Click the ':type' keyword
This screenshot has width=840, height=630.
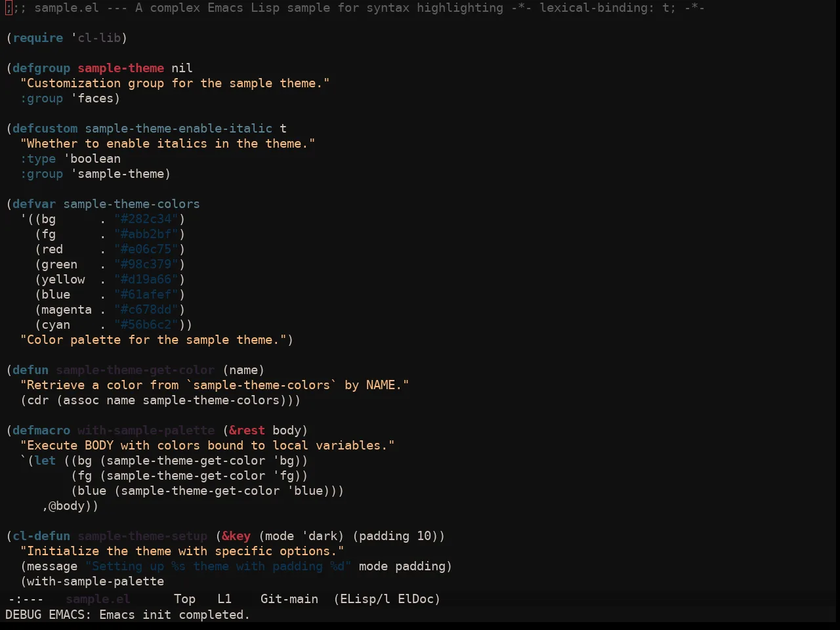click(38, 159)
